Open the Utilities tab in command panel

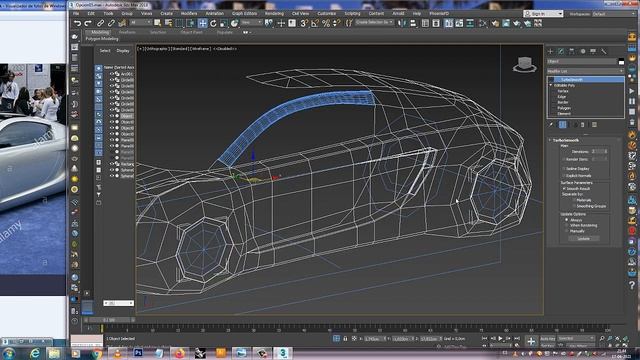tap(604, 51)
